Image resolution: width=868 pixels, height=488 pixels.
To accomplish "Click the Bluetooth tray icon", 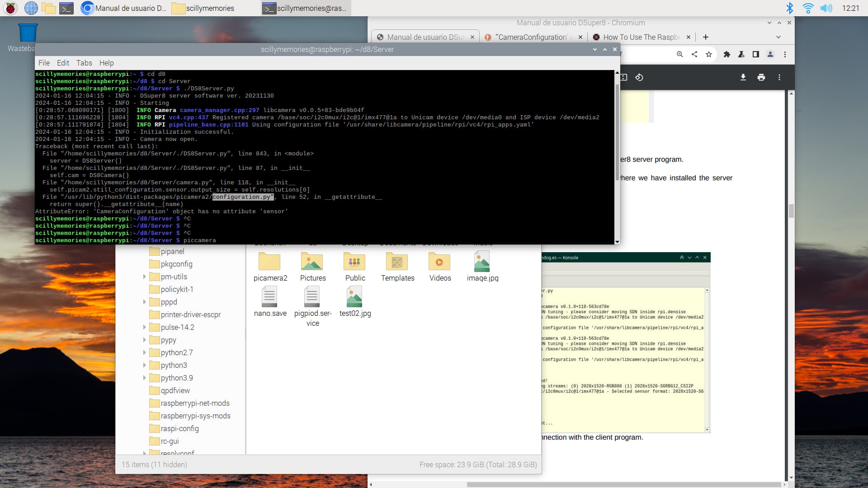I will [789, 8].
